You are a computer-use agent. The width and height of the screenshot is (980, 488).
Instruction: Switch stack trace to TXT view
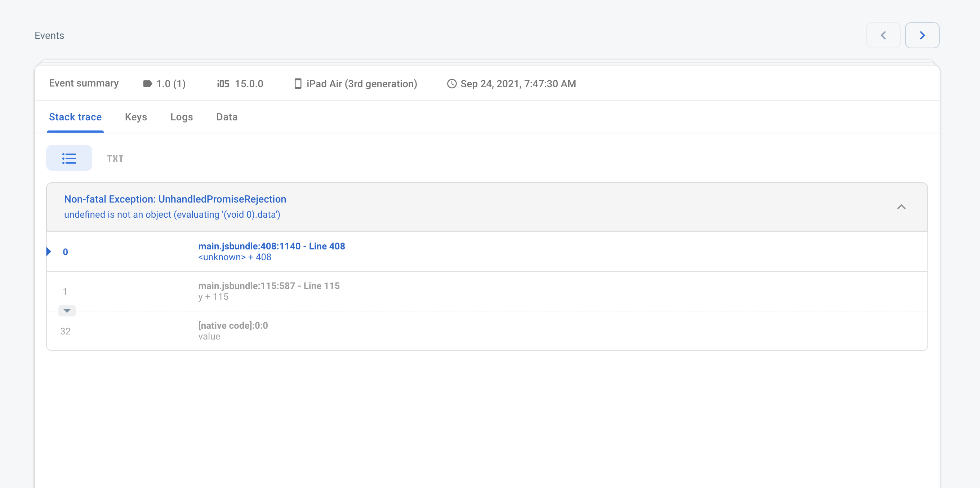point(115,159)
